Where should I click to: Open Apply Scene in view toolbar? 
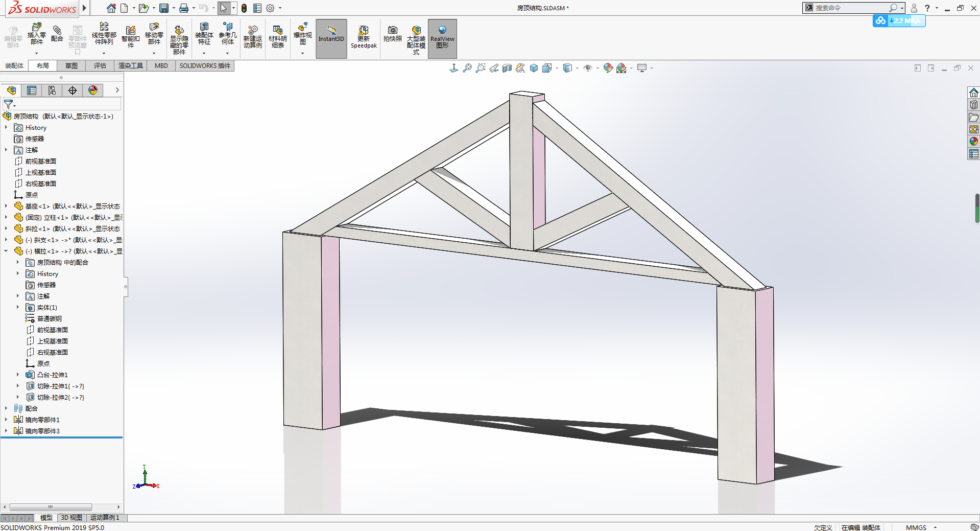pos(622,68)
